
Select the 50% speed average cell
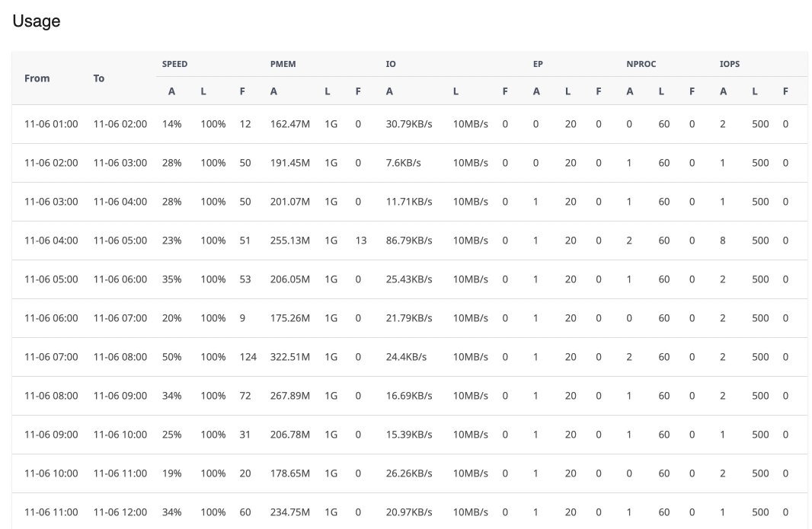tap(172, 357)
